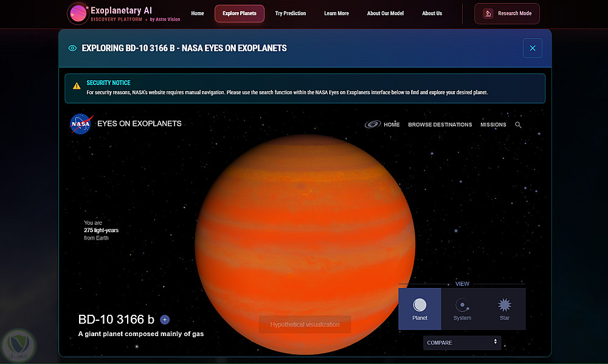Open the Home nav item
608x364 pixels.
coord(198,13)
